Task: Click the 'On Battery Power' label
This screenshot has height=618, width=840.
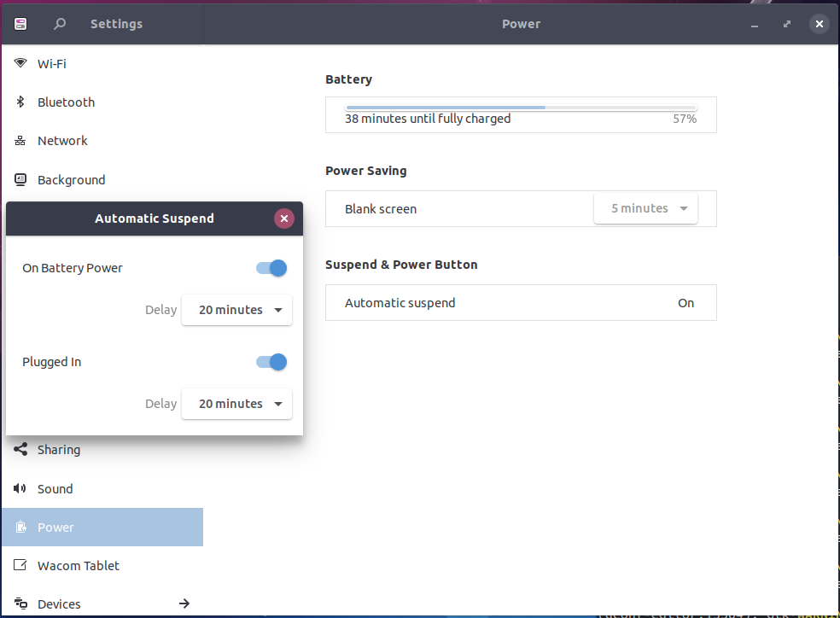Action: 73,268
